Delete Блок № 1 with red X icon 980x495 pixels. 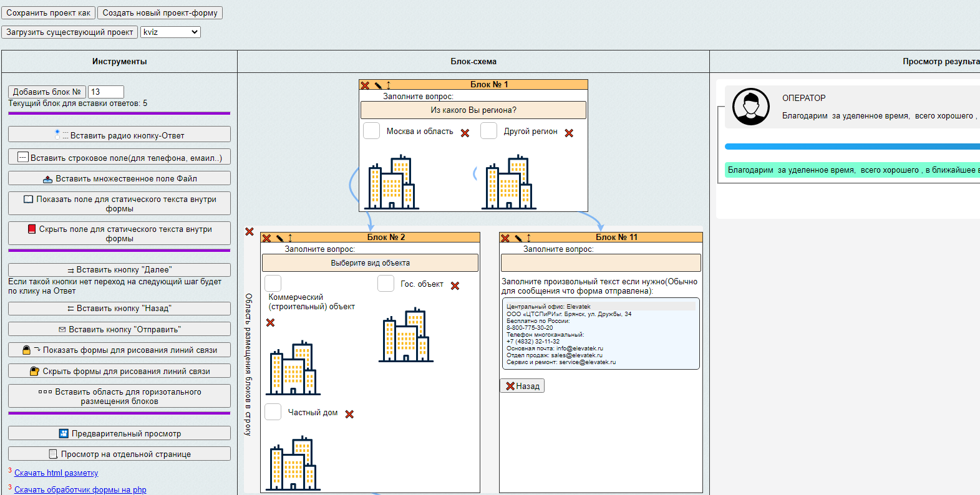click(x=365, y=85)
